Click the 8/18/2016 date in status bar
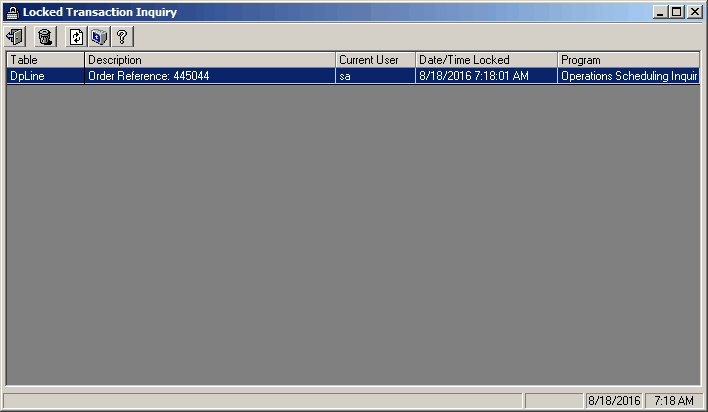The height and width of the screenshot is (412, 708). pyautogui.click(x=614, y=400)
